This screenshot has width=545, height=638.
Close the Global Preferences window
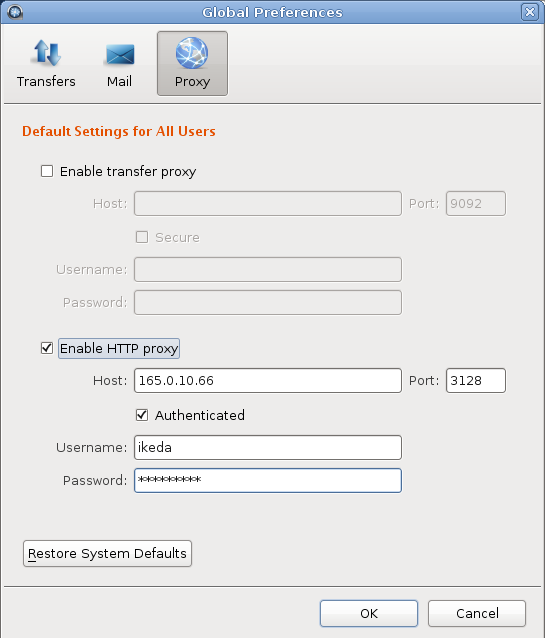pos(530,12)
